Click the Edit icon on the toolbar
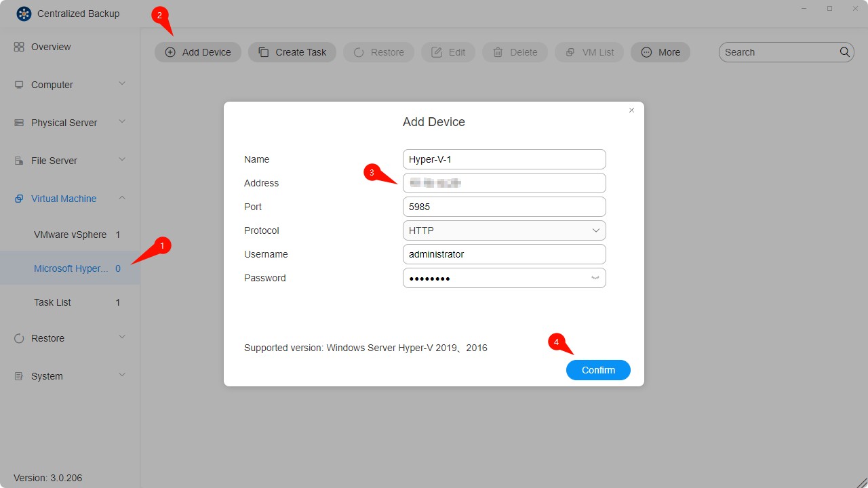Screen dimensions: 868x488 pos(436,52)
